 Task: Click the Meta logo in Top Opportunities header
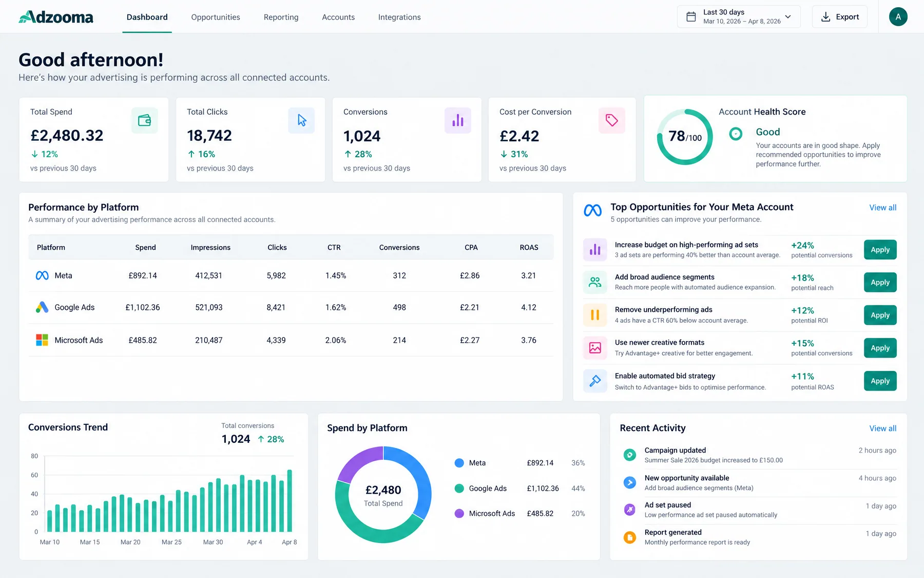(x=593, y=210)
